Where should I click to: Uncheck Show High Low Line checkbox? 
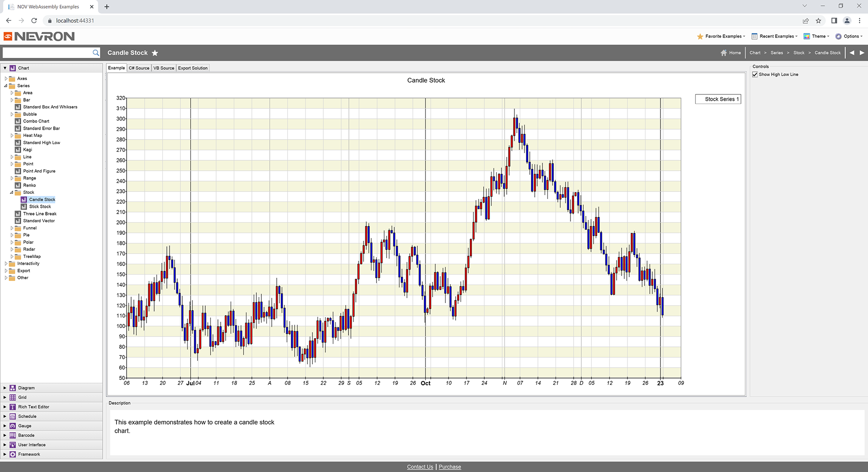pos(755,75)
